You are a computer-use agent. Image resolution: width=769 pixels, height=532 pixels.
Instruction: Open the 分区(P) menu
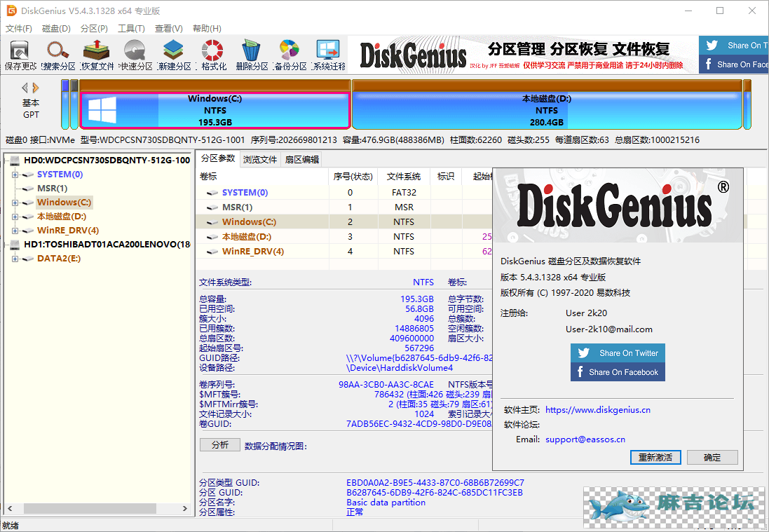coord(94,29)
